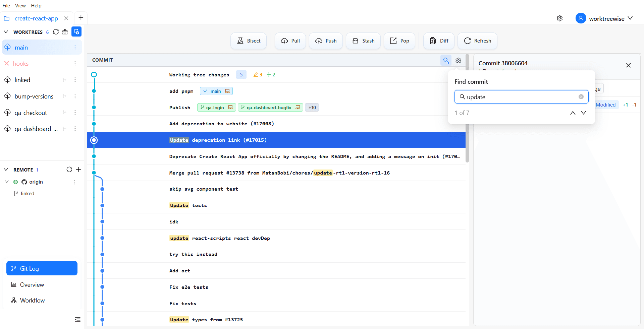Open options menu for main worktree
Image resolution: width=644 pixels, height=332 pixels.
point(75,48)
